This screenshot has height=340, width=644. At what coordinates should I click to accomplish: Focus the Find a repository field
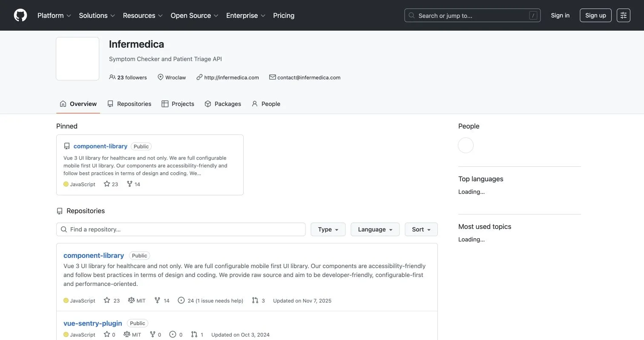point(181,229)
